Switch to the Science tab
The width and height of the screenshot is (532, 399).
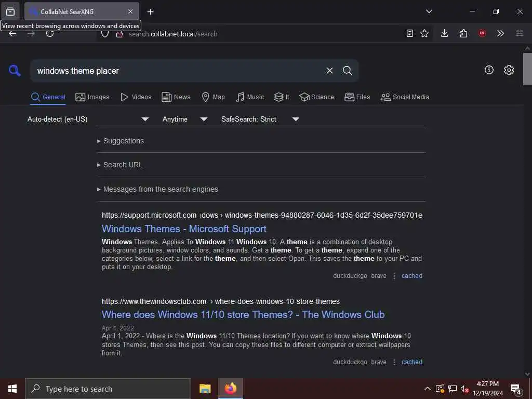tap(316, 97)
